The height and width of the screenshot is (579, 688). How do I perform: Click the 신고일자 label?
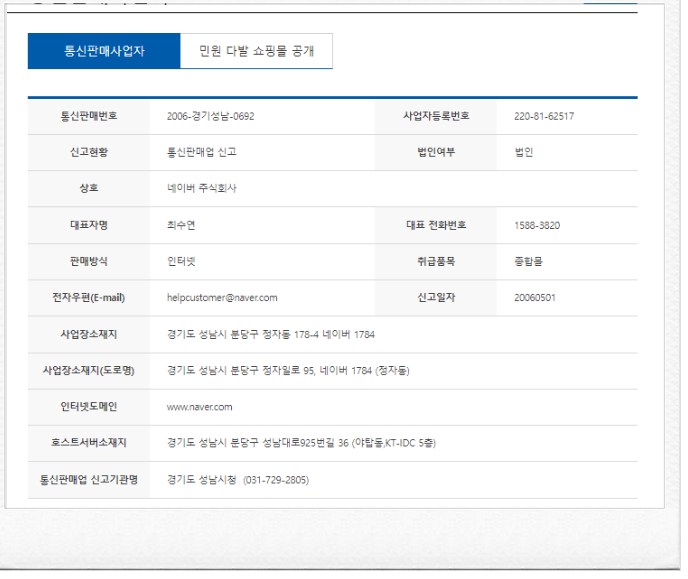point(436,298)
